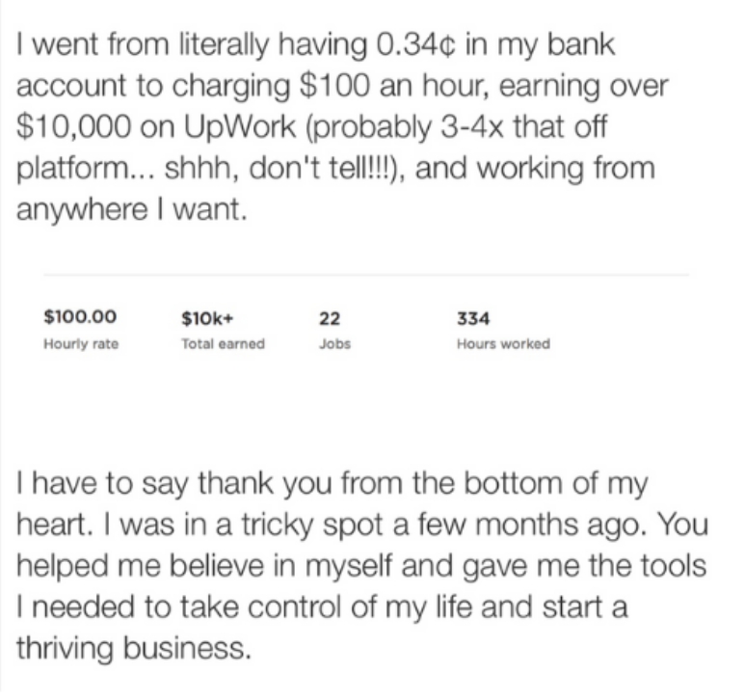Click the 22 jobs count
Viewport: 744px width, 700px height.
click(x=330, y=318)
